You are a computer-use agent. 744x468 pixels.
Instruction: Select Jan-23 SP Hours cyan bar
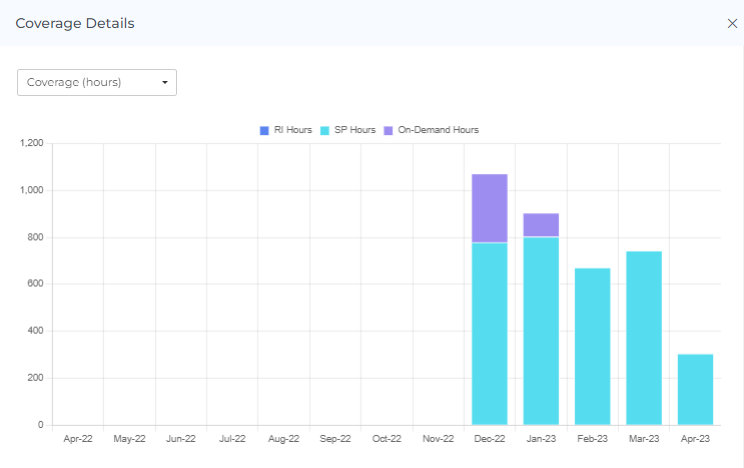pos(541,331)
